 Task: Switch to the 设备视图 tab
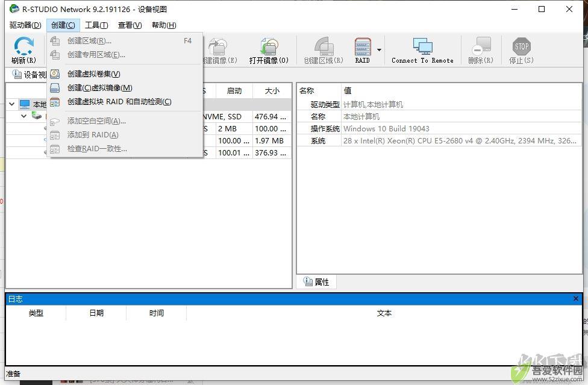pyautogui.click(x=29, y=75)
